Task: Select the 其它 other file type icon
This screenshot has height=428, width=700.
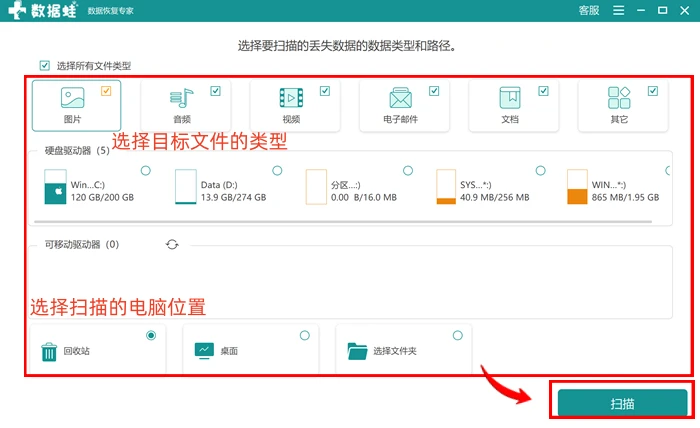Action: [619, 98]
